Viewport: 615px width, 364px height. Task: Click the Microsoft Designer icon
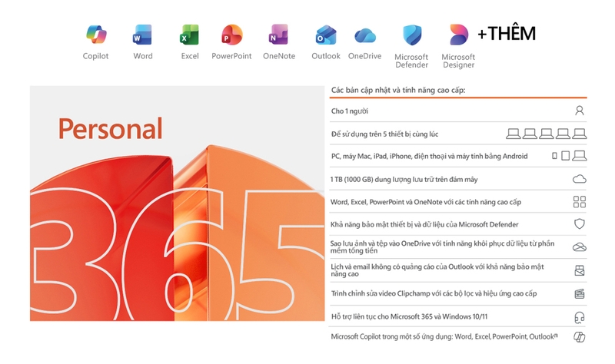tap(458, 35)
